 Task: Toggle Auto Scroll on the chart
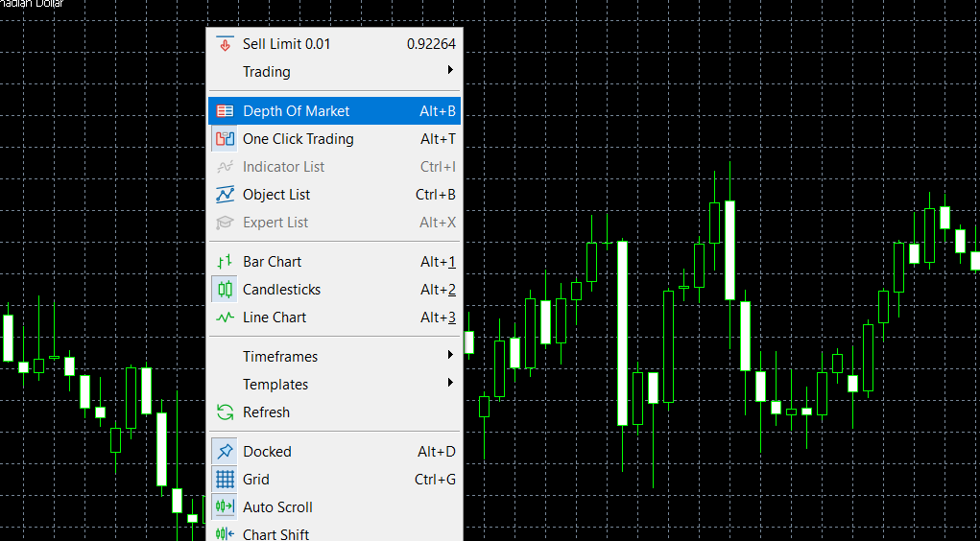pyautogui.click(x=277, y=507)
